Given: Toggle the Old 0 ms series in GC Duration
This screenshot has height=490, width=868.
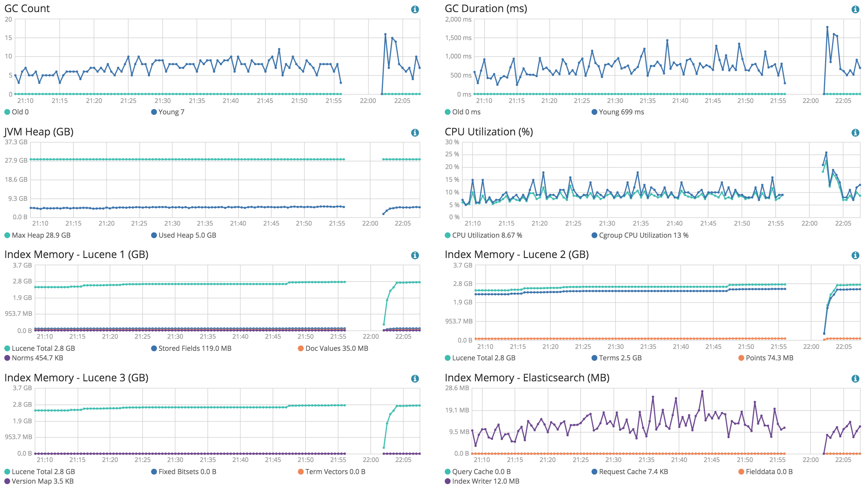Looking at the screenshot, I should tap(466, 112).
